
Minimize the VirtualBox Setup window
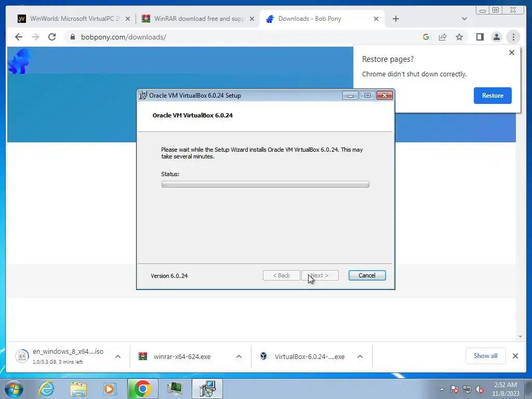click(x=350, y=96)
